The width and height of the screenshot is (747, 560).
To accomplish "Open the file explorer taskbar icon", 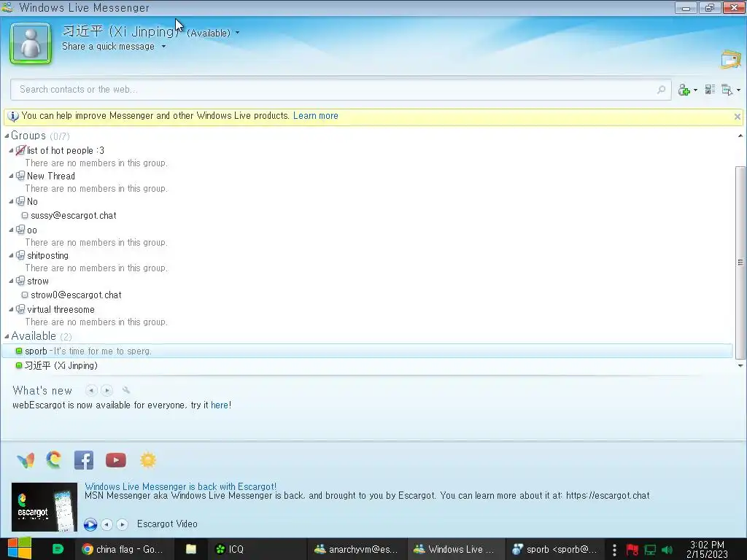I will click(x=191, y=549).
